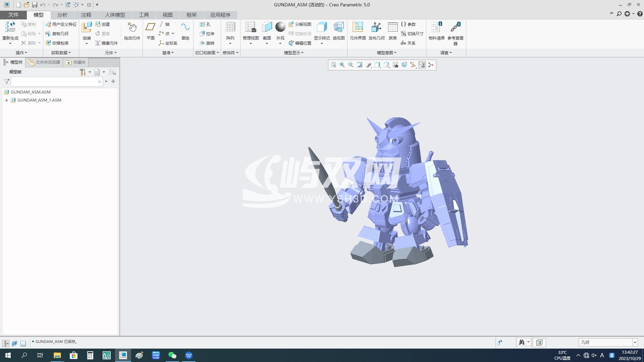Open the Folder Browser (文件夹浏览器) tab
The height and width of the screenshot is (362, 644).
click(x=44, y=62)
